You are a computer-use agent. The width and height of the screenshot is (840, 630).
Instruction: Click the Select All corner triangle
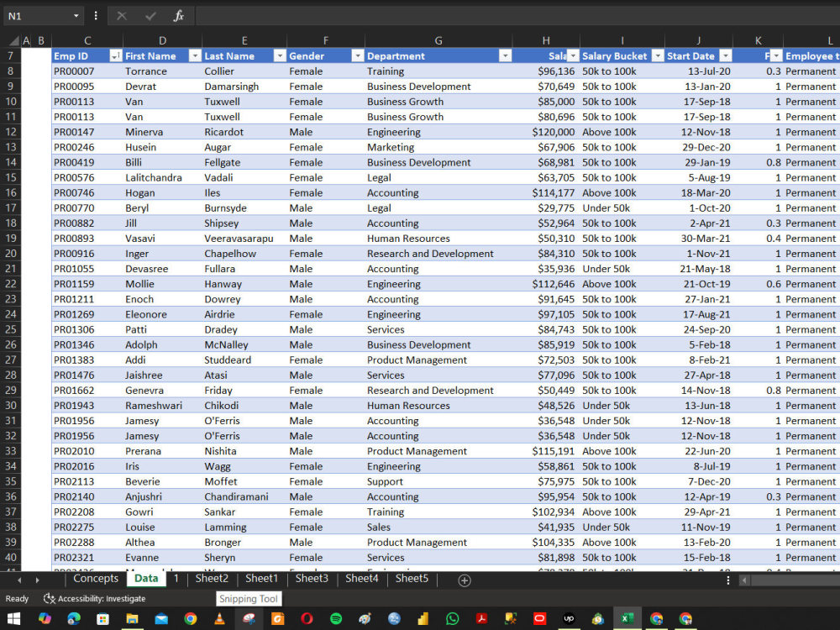point(14,40)
